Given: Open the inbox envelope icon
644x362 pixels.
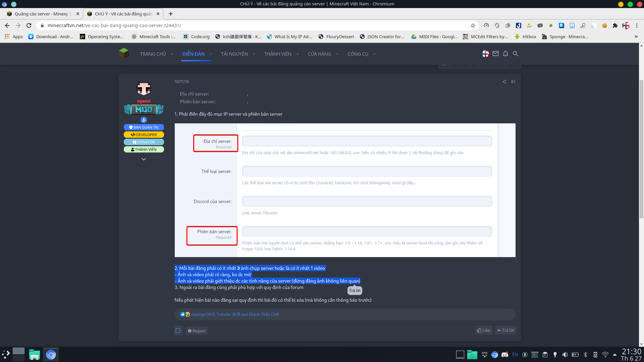Looking at the screenshot, I should pos(495,54).
